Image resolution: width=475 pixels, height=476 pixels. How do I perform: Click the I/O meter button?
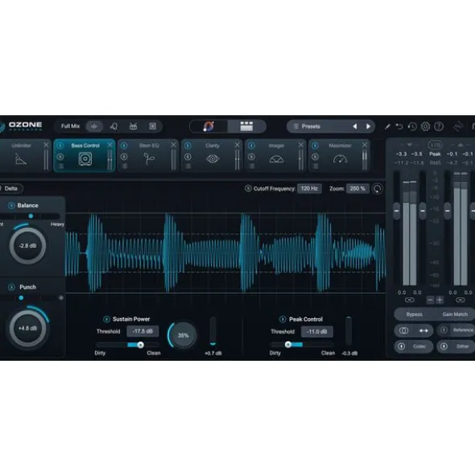pyautogui.click(x=435, y=145)
